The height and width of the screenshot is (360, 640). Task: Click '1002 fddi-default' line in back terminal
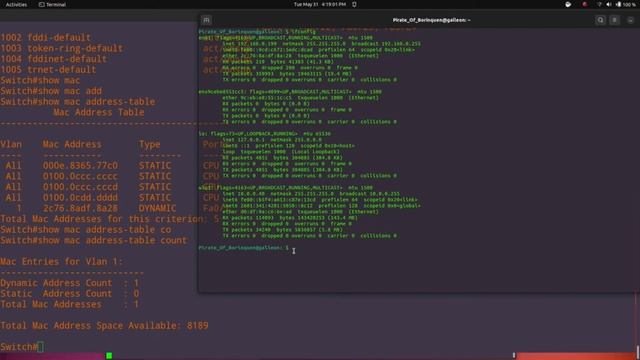coord(46,38)
